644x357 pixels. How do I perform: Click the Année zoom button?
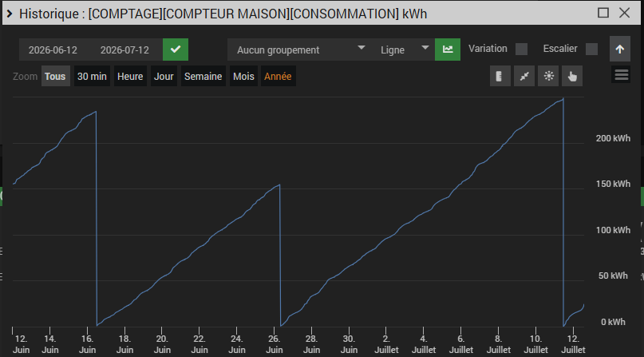(x=278, y=77)
